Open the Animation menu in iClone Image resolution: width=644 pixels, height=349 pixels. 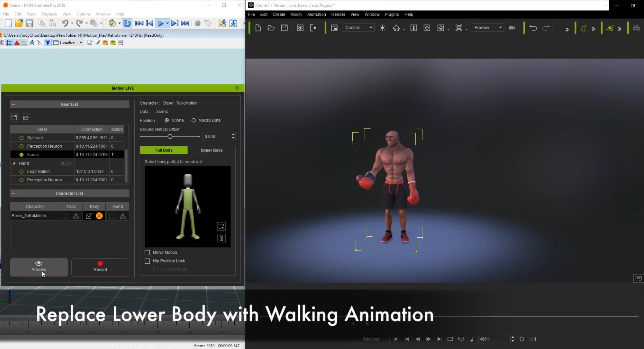click(x=316, y=14)
